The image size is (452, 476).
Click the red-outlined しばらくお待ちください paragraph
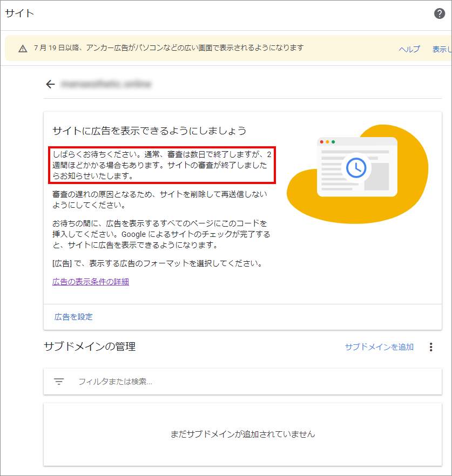click(162, 165)
